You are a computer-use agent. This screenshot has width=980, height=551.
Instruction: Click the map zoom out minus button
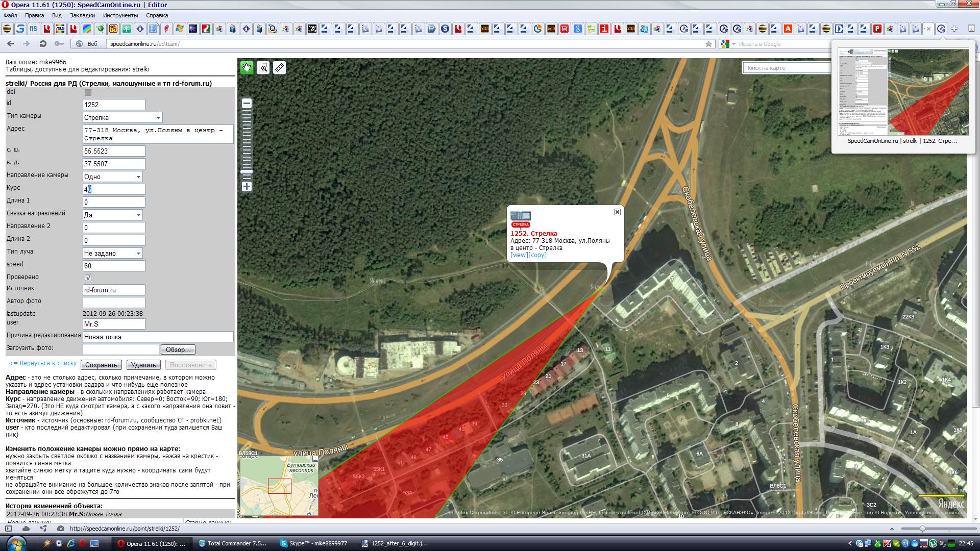(247, 104)
